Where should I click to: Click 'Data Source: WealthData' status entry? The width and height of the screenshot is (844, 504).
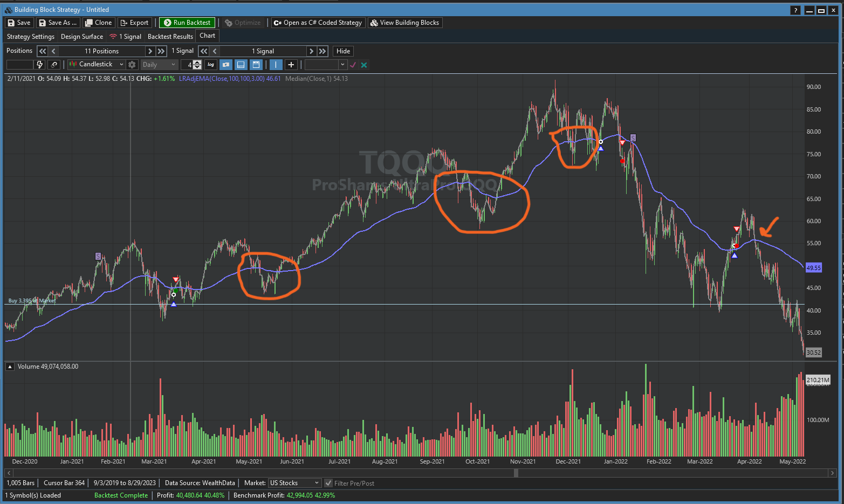[200, 483]
